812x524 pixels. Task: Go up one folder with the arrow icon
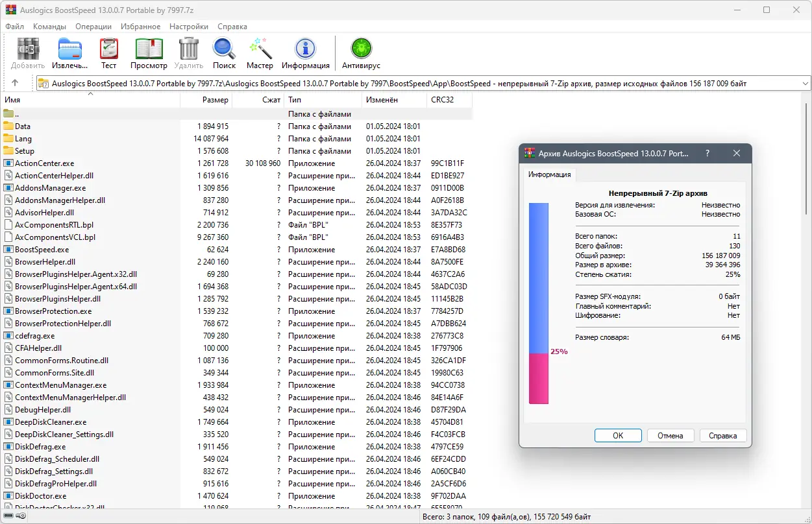tap(15, 83)
